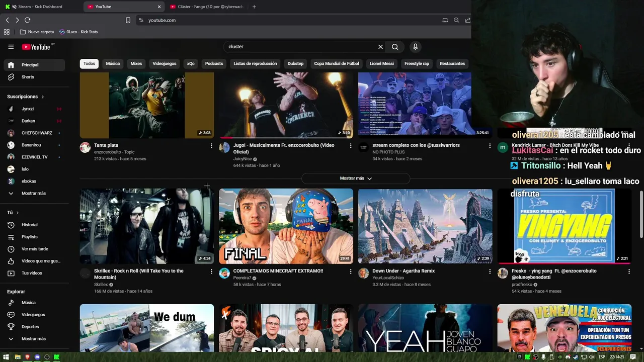Expand Mostrar más results button
This screenshot has width=644, height=362.
(x=356, y=178)
